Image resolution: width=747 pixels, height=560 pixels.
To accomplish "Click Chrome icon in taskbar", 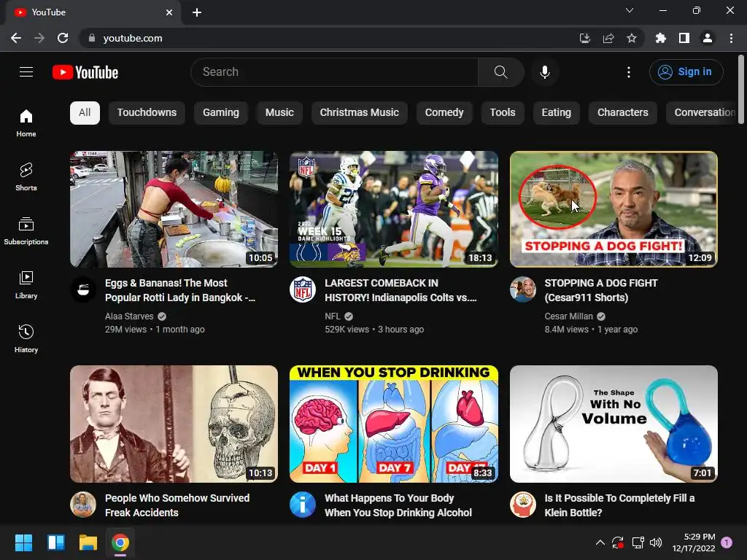I will (120, 542).
